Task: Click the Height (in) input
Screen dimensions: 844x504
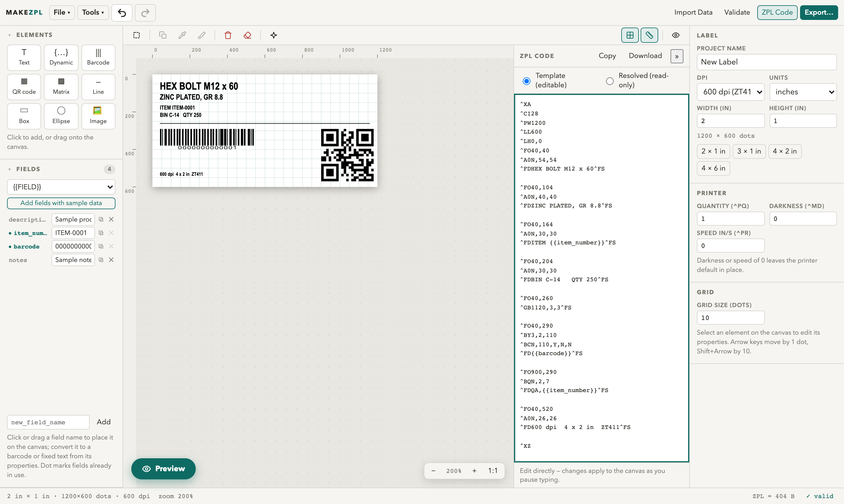Action: [803, 121]
